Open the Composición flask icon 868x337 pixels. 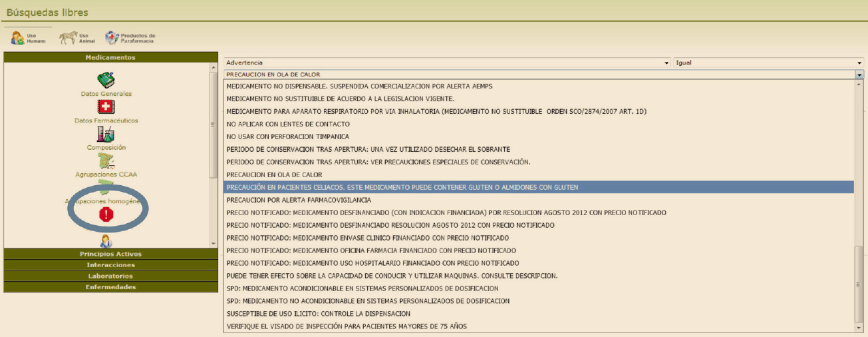pos(106,134)
